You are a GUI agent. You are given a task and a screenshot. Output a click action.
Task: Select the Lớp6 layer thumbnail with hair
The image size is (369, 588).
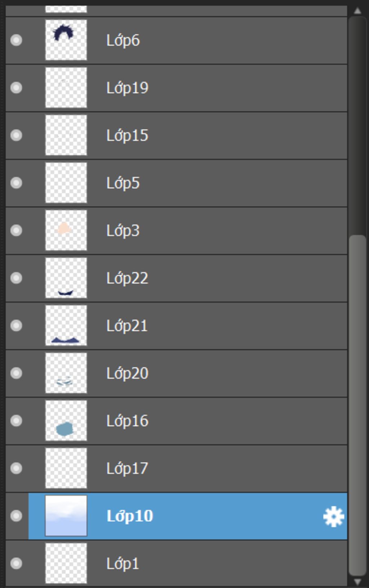pyautogui.click(x=66, y=40)
